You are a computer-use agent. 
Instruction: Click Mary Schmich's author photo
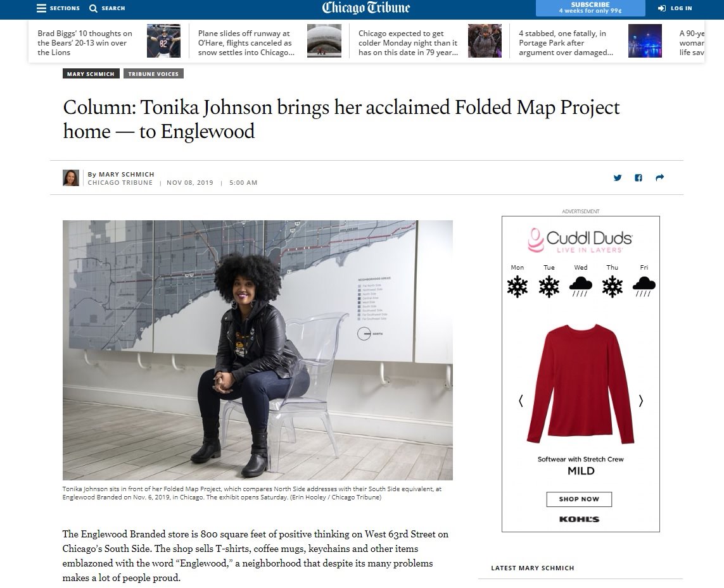click(71, 178)
